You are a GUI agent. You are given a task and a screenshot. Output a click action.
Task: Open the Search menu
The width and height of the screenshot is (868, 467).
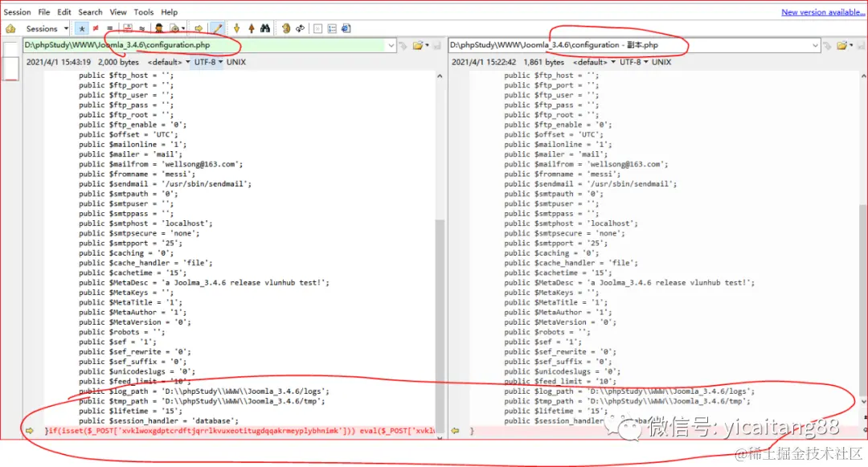tap(90, 11)
